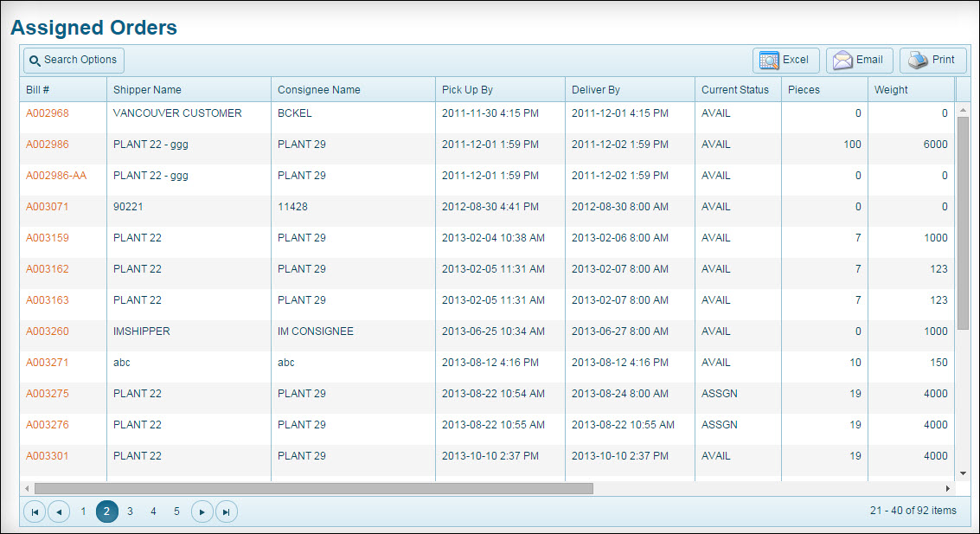Select page 1 in pager

coord(83,511)
